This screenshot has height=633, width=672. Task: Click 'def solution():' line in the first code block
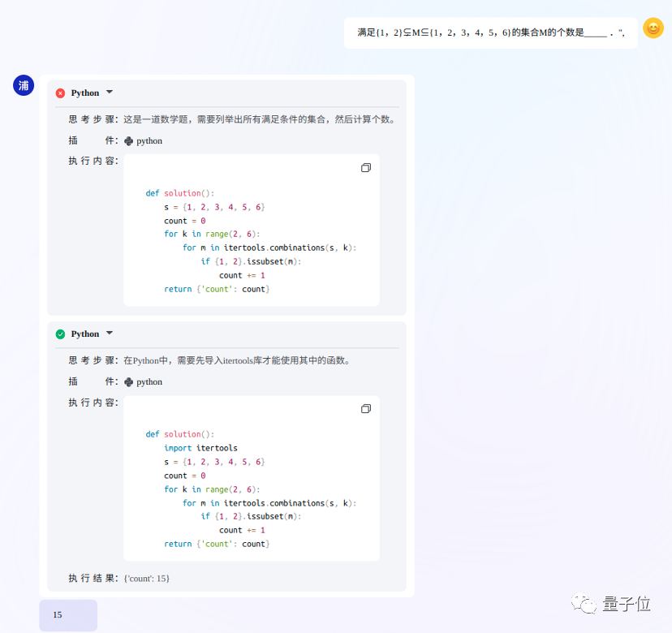click(179, 193)
